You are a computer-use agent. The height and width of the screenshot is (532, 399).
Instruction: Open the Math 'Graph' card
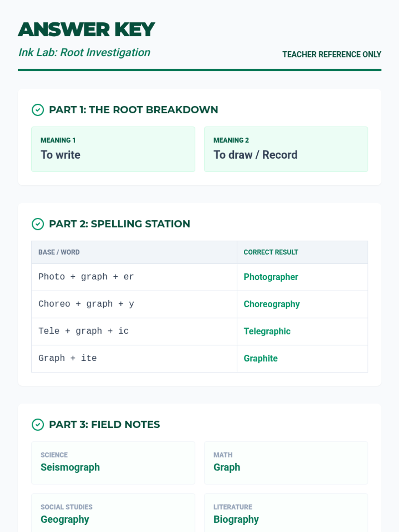tap(286, 463)
